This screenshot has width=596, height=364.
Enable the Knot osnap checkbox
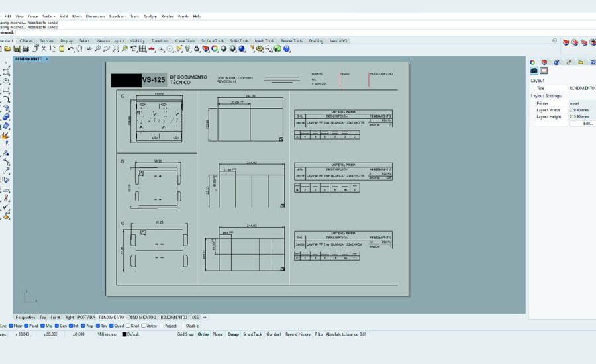(x=129, y=326)
